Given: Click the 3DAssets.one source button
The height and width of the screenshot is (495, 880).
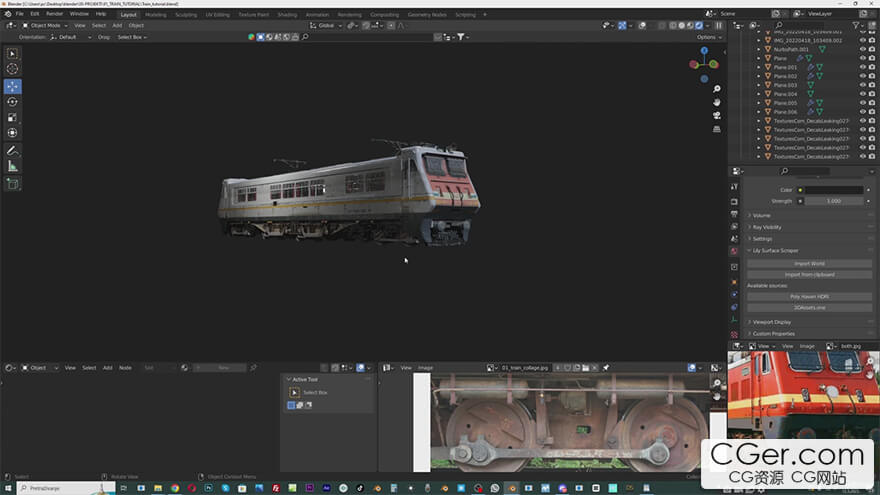Looking at the screenshot, I should coord(809,308).
